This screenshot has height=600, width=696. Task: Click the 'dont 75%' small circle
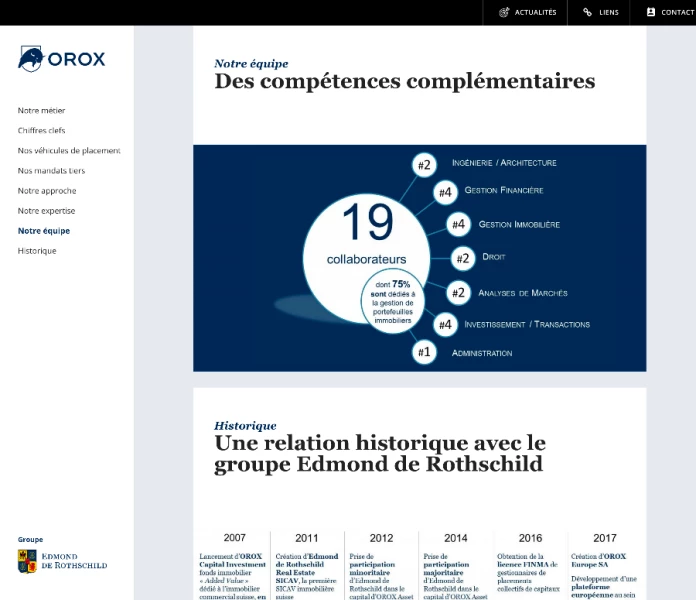tap(392, 302)
